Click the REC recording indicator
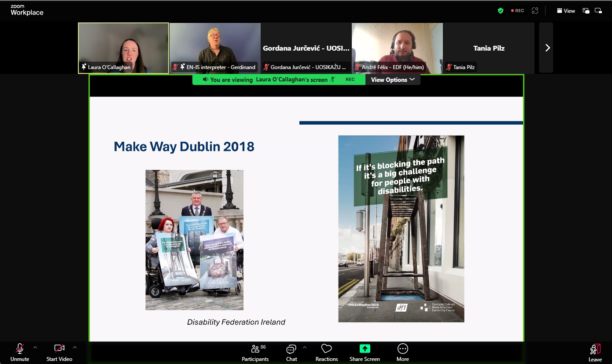612x364 pixels. 517,11
